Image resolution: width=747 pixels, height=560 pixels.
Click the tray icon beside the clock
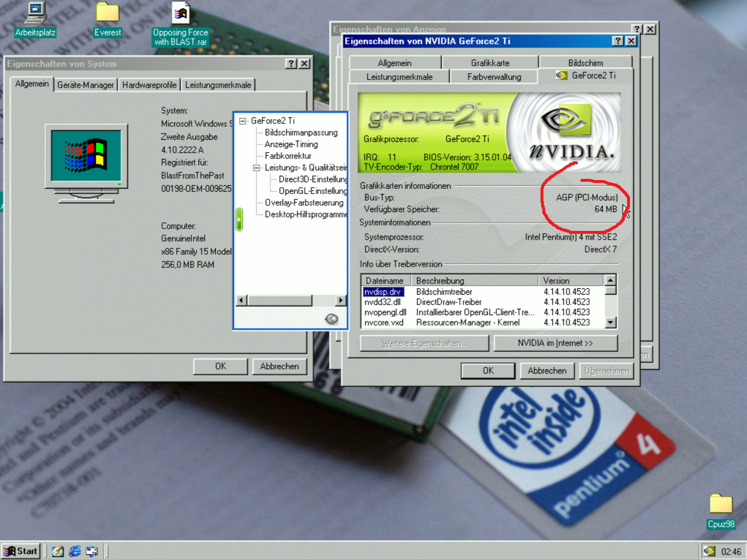click(x=708, y=550)
